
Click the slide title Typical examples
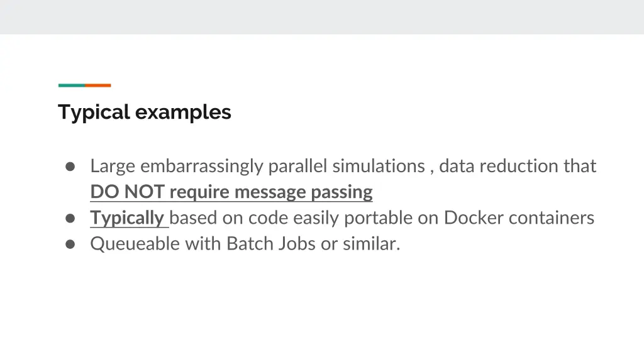coord(145,112)
